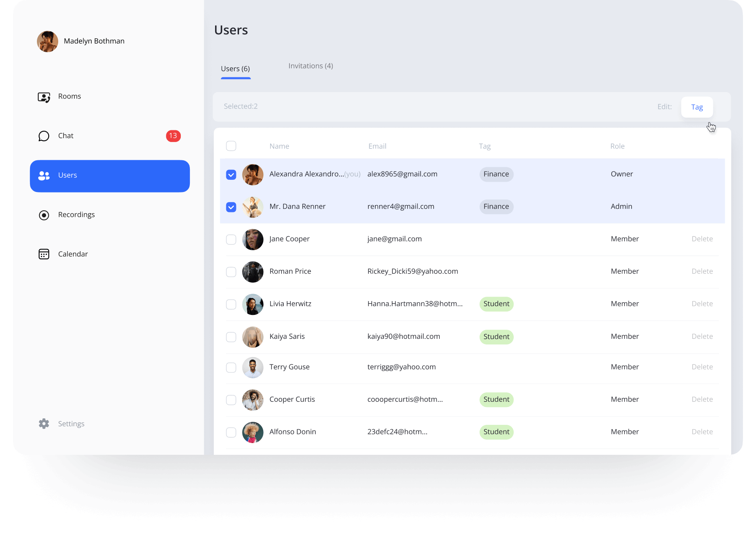Viewport: 756px width, 533px height.
Task: Delete the Jane Cooper user
Action: coord(702,239)
